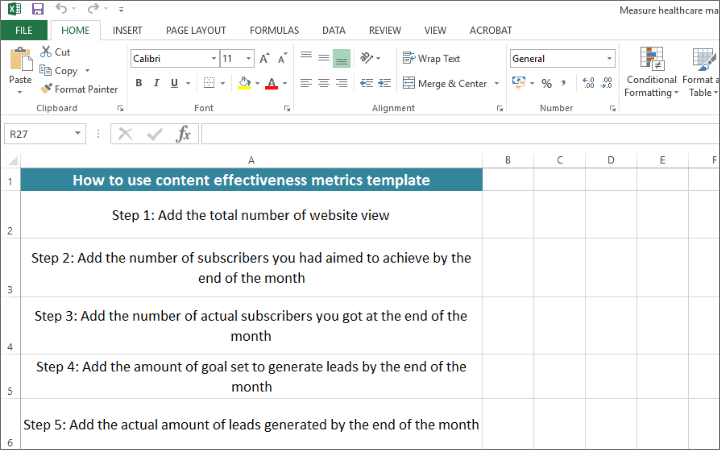Click the Cut scissors icon
This screenshot has width=720, height=450.
[x=46, y=52]
